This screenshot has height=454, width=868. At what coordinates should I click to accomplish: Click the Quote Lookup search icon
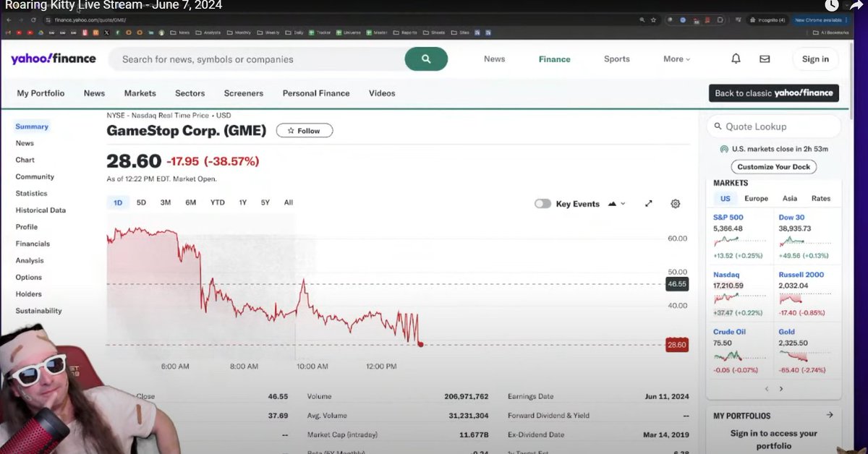pyautogui.click(x=718, y=127)
